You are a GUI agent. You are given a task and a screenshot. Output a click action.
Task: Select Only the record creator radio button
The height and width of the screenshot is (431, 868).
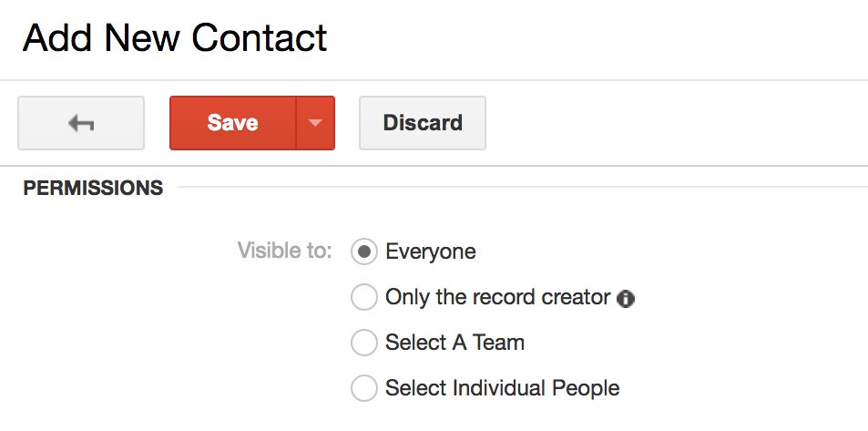tap(363, 297)
